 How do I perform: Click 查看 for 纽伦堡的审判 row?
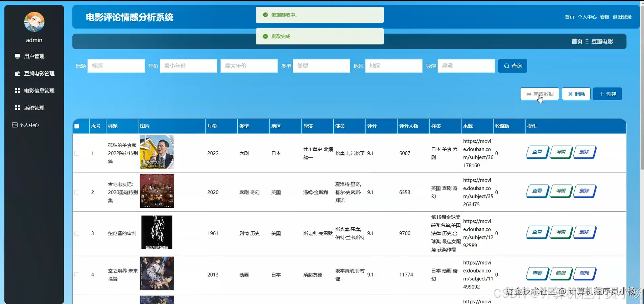pyautogui.click(x=537, y=232)
